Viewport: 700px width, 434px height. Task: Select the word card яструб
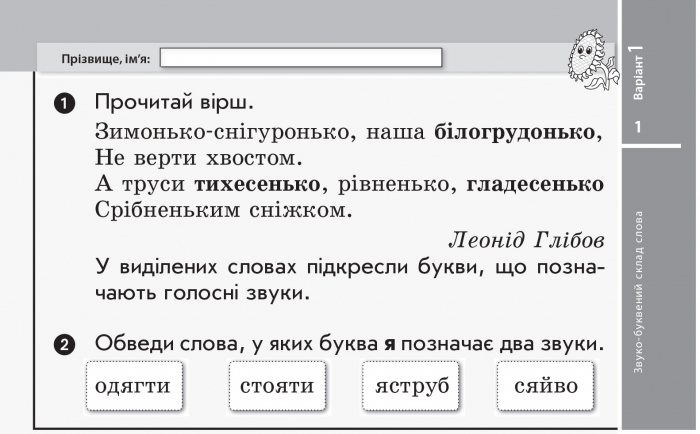pyautogui.click(x=411, y=386)
